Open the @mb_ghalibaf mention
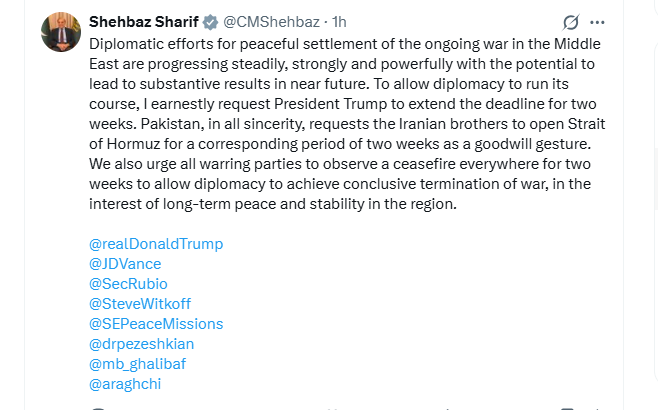658x410 pixels. tap(139, 364)
